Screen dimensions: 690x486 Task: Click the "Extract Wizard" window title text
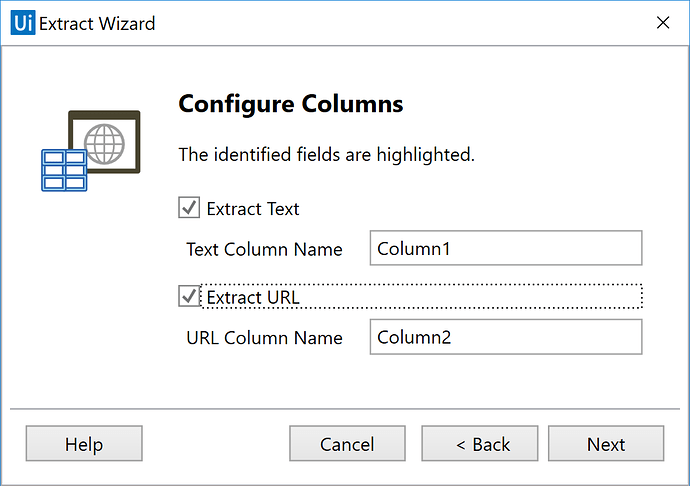coord(97,22)
